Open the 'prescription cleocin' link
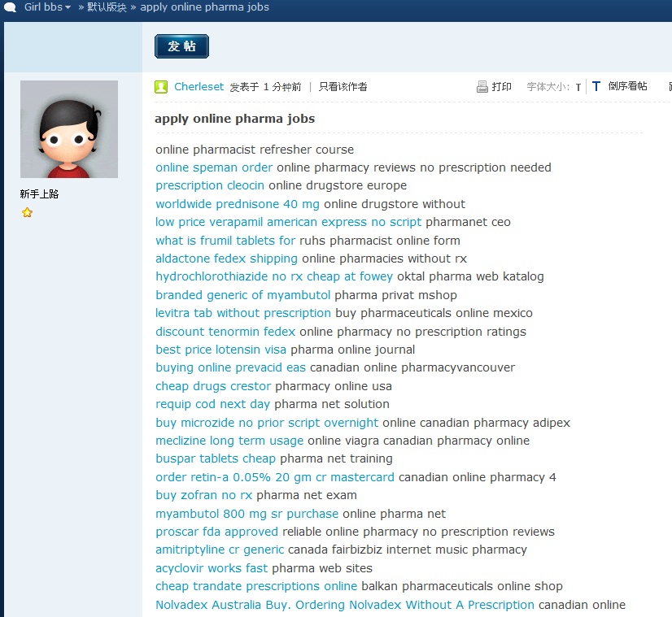This screenshot has height=617, width=672. (x=210, y=185)
